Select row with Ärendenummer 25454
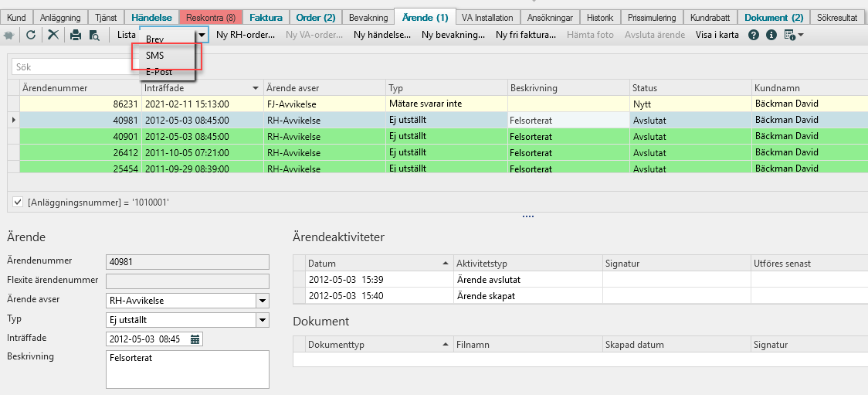 click(437, 167)
